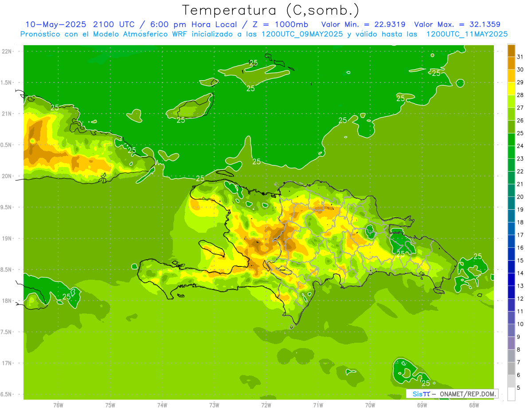Click the legend value "15"

pyautogui.click(x=520, y=260)
